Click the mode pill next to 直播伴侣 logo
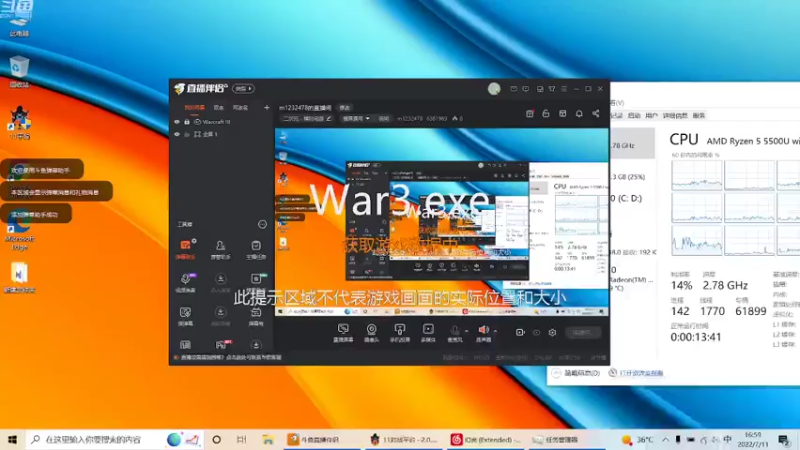This screenshot has height=450, width=800. coord(243,88)
